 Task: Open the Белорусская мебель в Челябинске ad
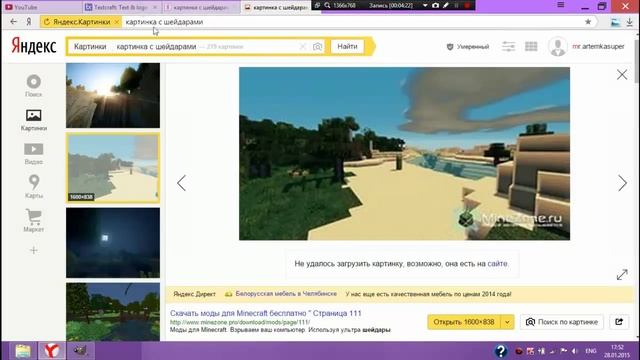click(286, 294)
